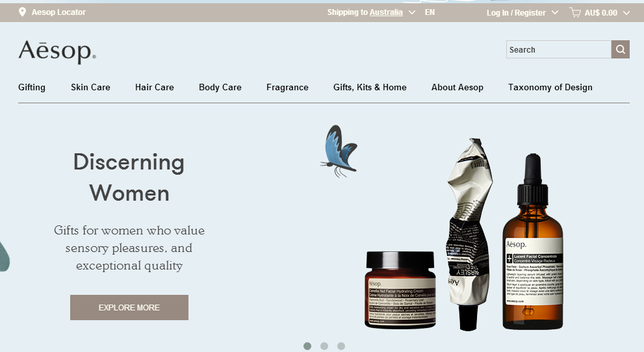The image size is (644, 352).
Task: Select the second carousel dot
Action: point(324,346)
